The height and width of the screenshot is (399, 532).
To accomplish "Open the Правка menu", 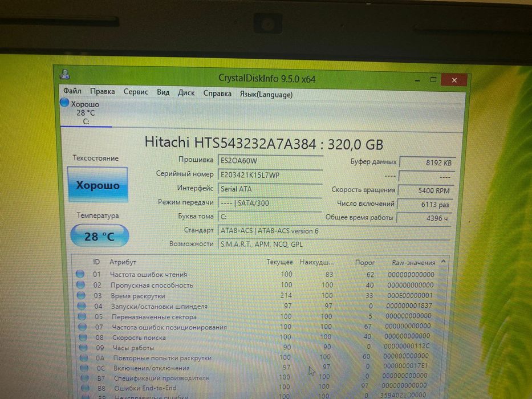I will coord(102,91).
